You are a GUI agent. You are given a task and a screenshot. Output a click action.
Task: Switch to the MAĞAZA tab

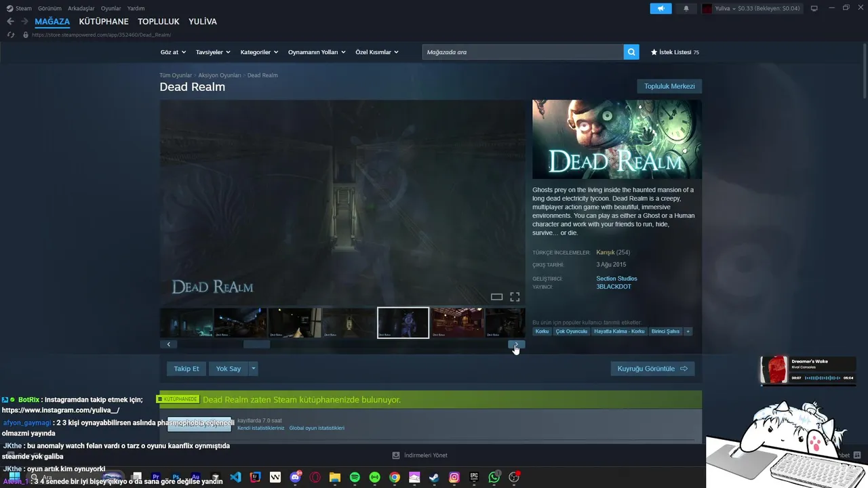[52, 22]
